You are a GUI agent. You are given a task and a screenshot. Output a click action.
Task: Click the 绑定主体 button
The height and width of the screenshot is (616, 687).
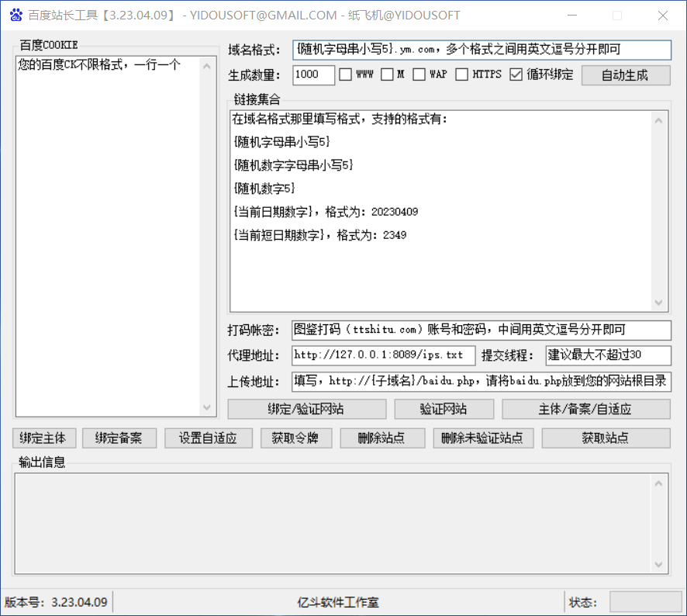point(44,438)
